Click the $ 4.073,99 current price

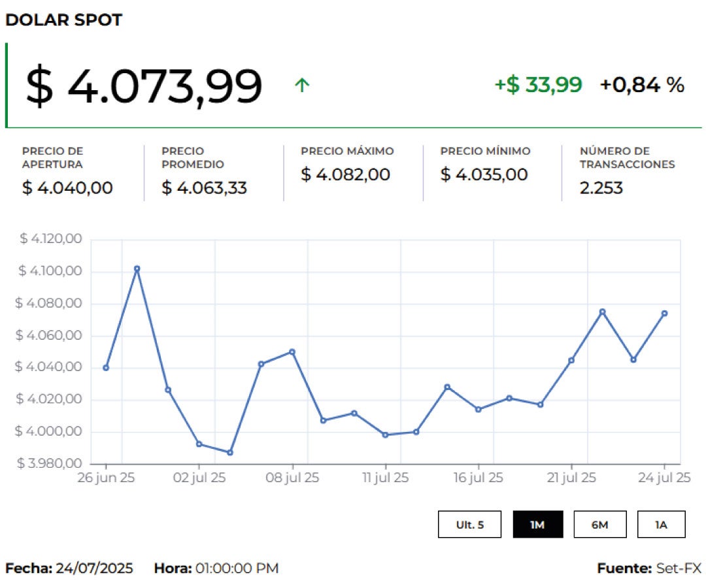click(x=144, y=86)
